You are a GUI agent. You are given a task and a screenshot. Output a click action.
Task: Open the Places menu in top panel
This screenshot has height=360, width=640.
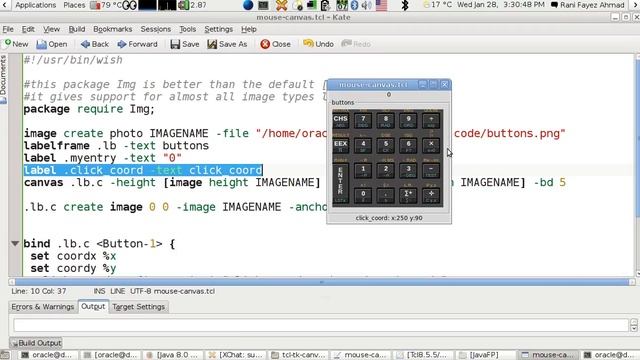(74, 5)
